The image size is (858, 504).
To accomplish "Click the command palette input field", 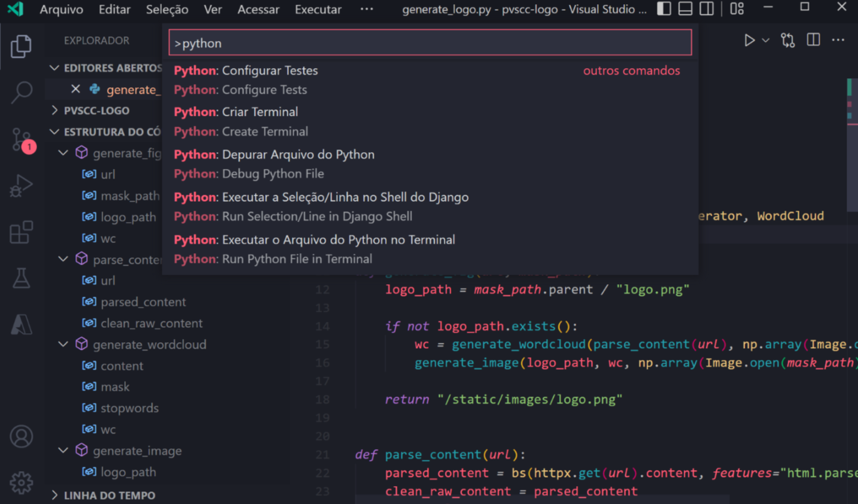I will coord(430,43).
